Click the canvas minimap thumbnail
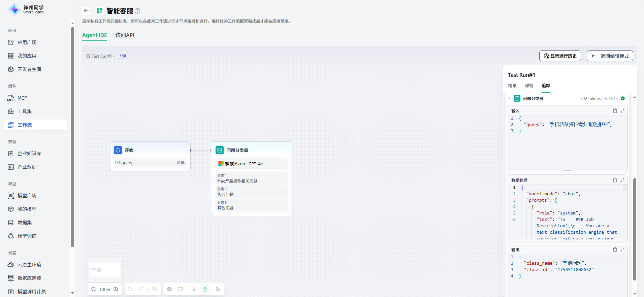Screen dimensions: 644x297 [x=105, y=270]
